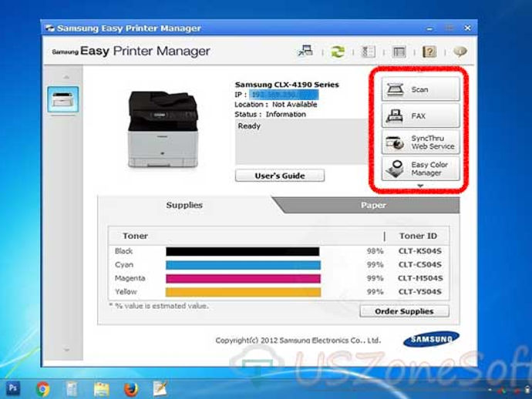
Task: Click the yellow toner level bar
Action: tap(243, 292)
